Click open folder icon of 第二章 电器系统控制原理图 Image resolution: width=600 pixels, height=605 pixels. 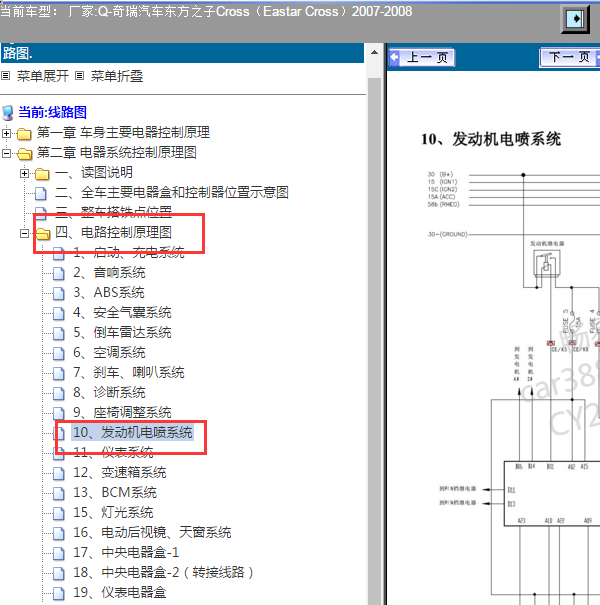click(x=24, y=154)
